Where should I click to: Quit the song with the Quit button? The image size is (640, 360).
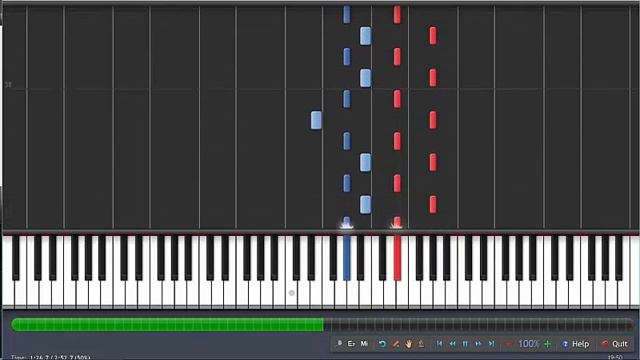(615, 344)
